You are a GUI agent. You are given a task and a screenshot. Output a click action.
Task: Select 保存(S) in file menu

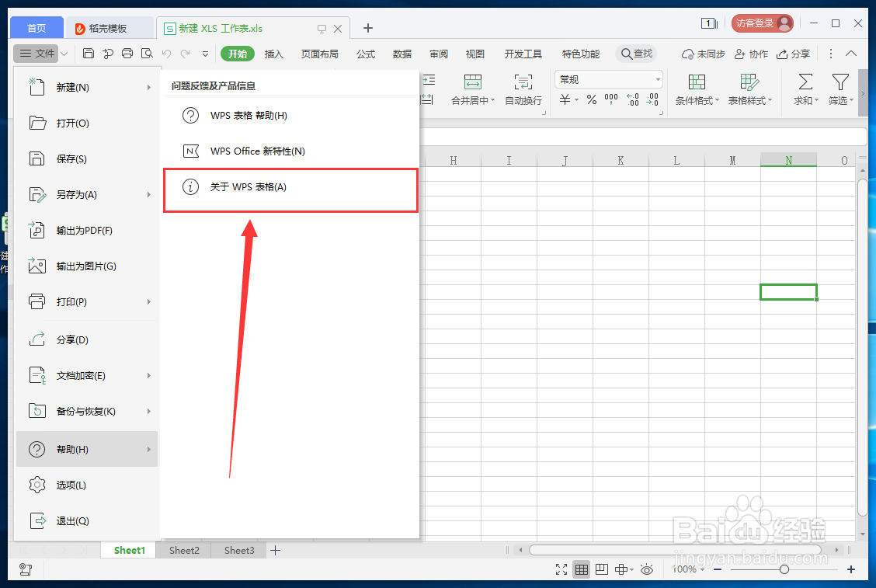87,158
